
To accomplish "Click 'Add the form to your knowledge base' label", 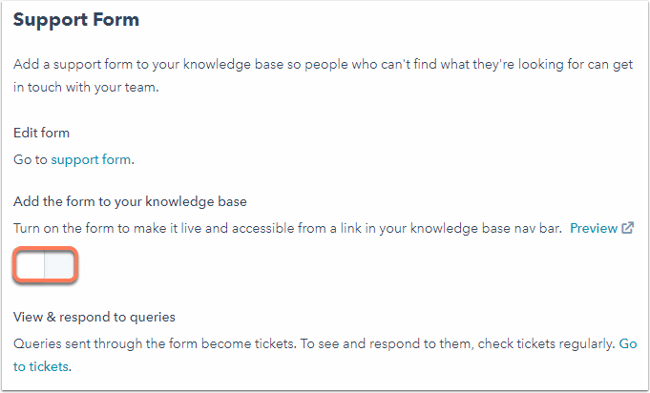I will (130, 201).
